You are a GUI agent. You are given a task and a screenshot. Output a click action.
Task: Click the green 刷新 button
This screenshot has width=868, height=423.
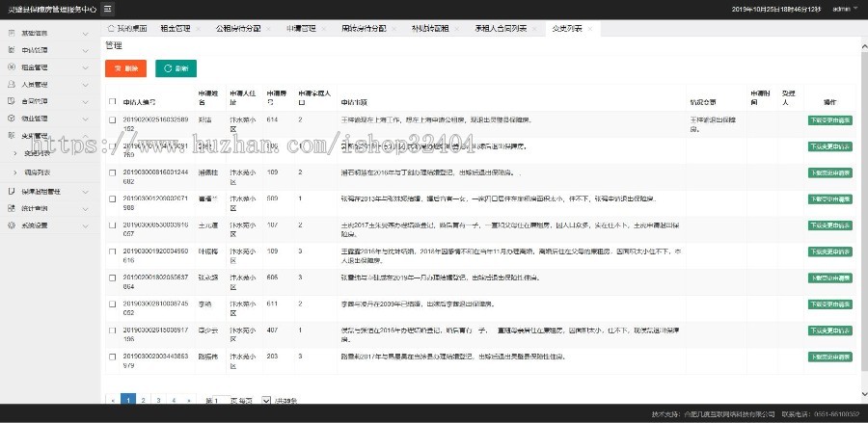[x=176, y=68]
